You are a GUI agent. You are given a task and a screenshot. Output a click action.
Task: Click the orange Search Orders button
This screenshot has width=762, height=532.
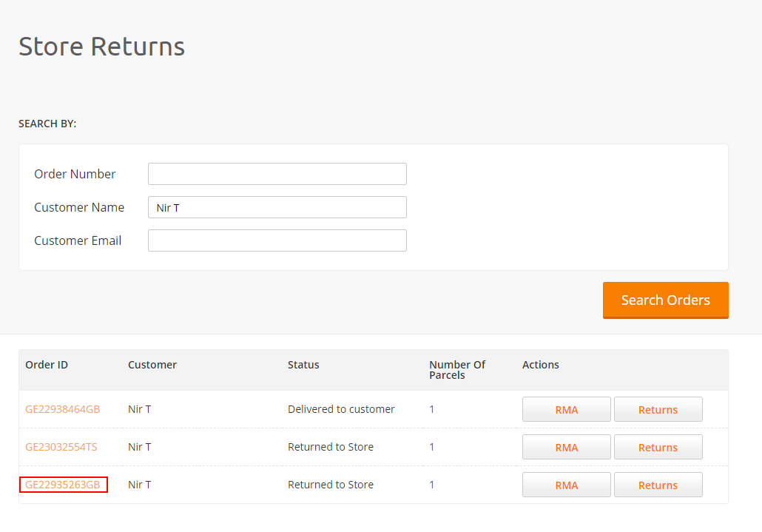pyautogui.click(x=665, y=300)
